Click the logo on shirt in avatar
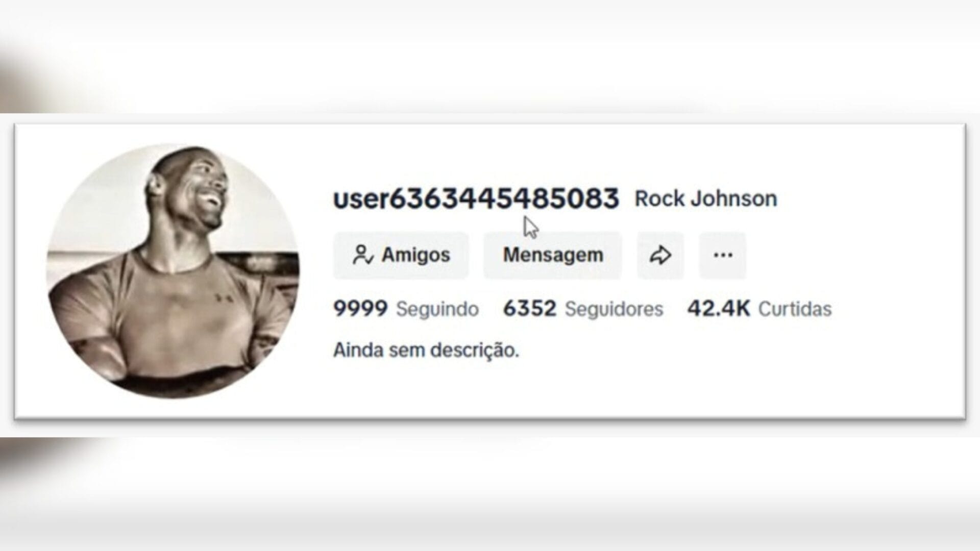Image resolution: width=980 pixels, height=551 pixels. pos(221,297)
